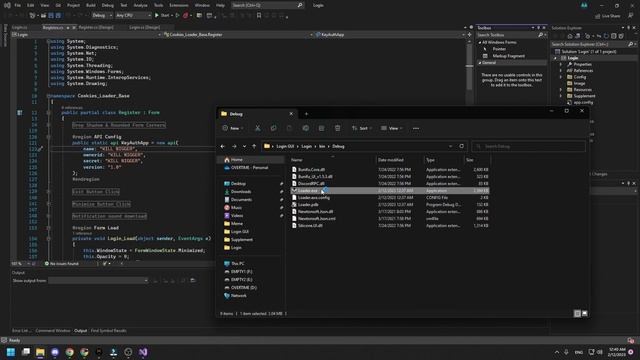Click the Toolbox search magnifier icon
Viewport: 640px width, 360px height.
click(540, 35)
